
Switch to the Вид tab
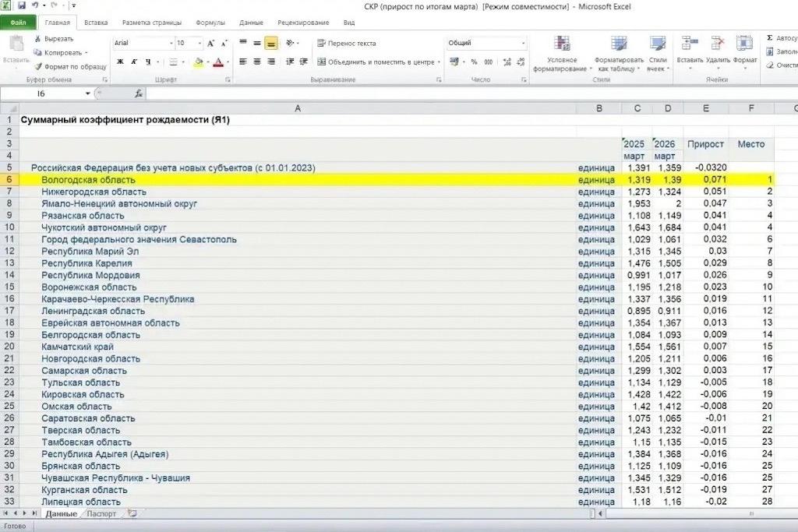tap(348, 23)
